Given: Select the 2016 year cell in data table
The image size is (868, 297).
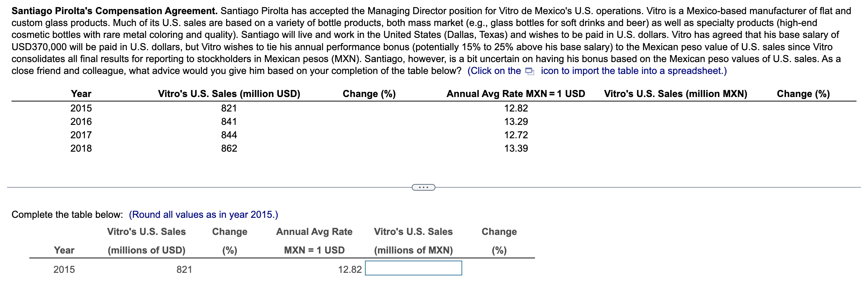Looking at the screenshot, I should pos(81,122).
